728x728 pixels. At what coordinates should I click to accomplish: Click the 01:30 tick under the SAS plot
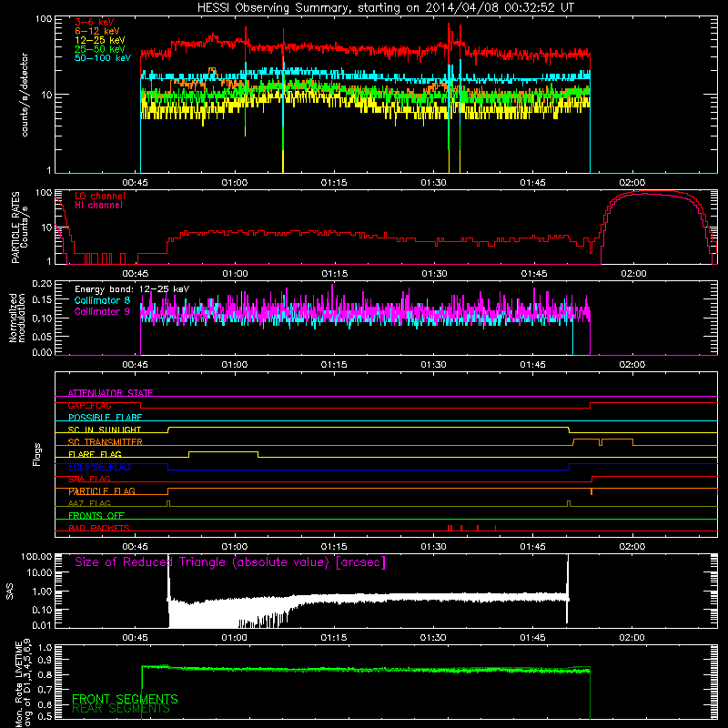433,638
